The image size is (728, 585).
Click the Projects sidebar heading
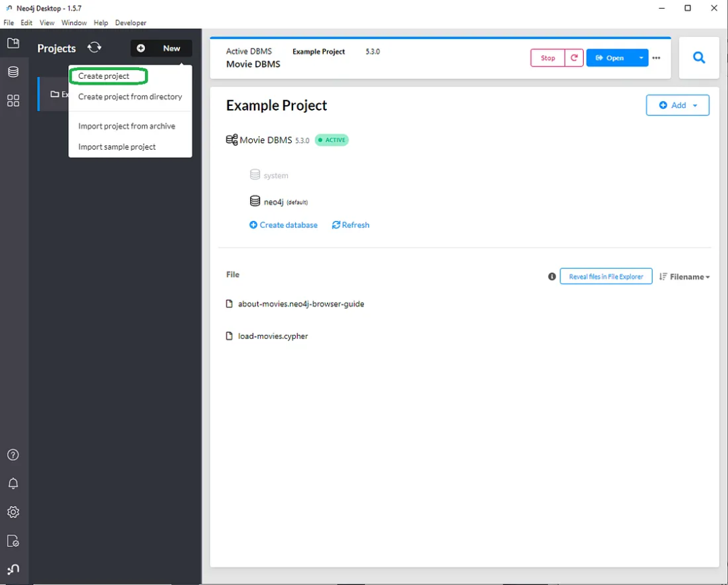coord(56,49)
